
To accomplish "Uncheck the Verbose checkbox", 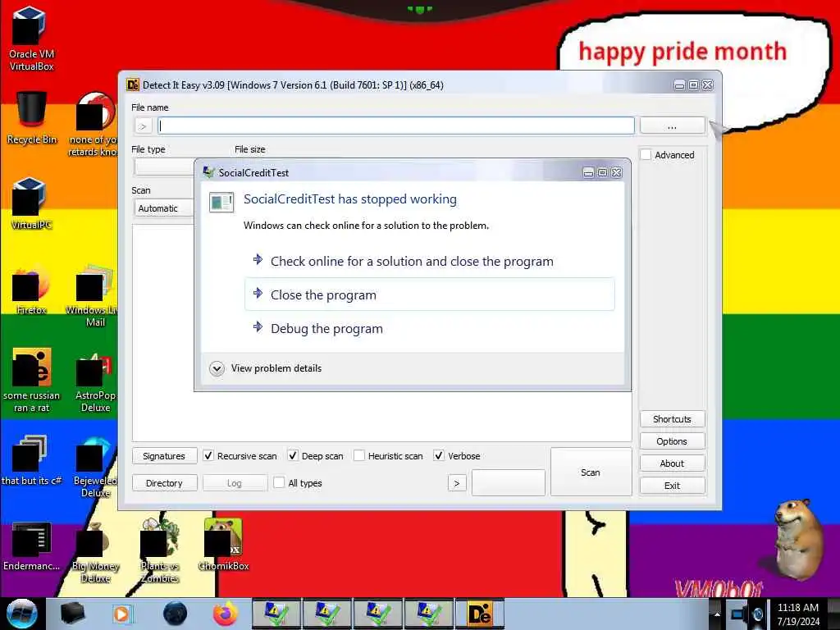I will (x=439, y=456).
